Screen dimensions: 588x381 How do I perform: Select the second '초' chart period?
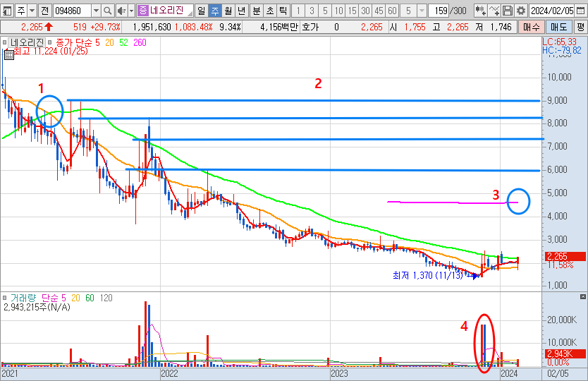click(x=270, y=11)
